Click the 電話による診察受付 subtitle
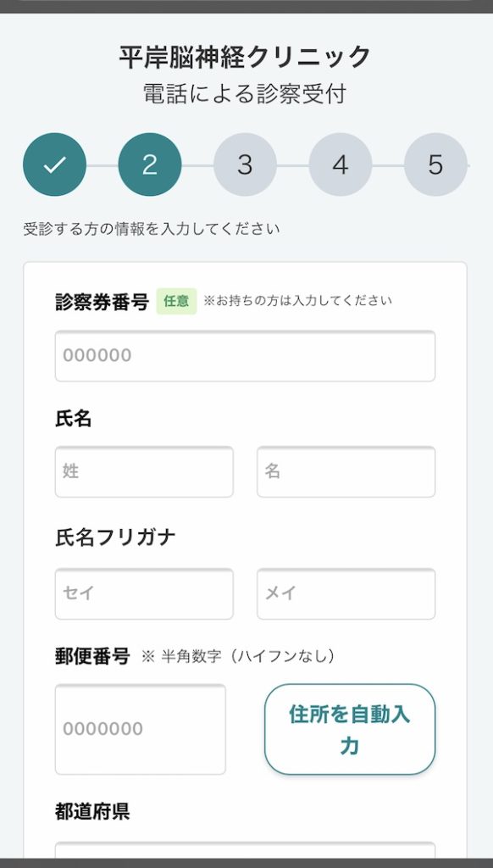The height and width of the screenshot is (868, 493). [x=245, y=93]
